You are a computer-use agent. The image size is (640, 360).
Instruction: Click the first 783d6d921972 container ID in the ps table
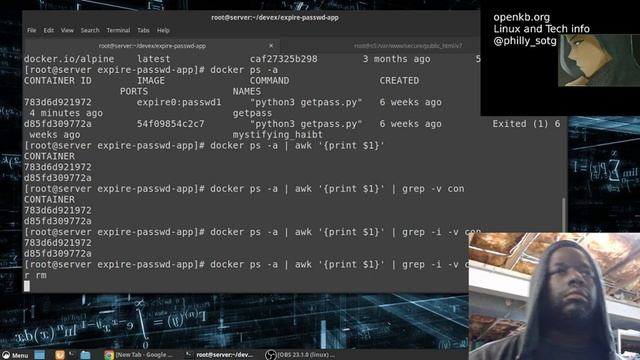pos(58,102)
